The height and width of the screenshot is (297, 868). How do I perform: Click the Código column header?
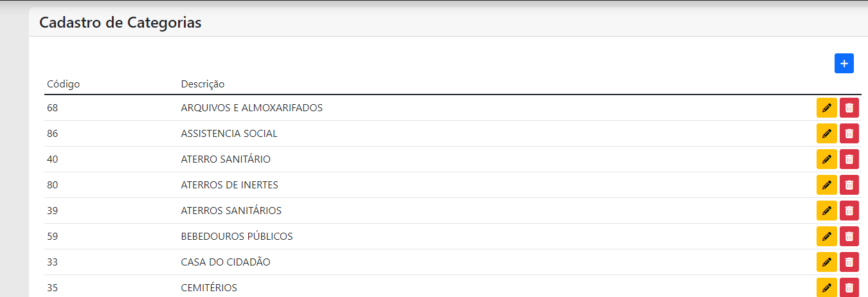(x=63, y=84)
